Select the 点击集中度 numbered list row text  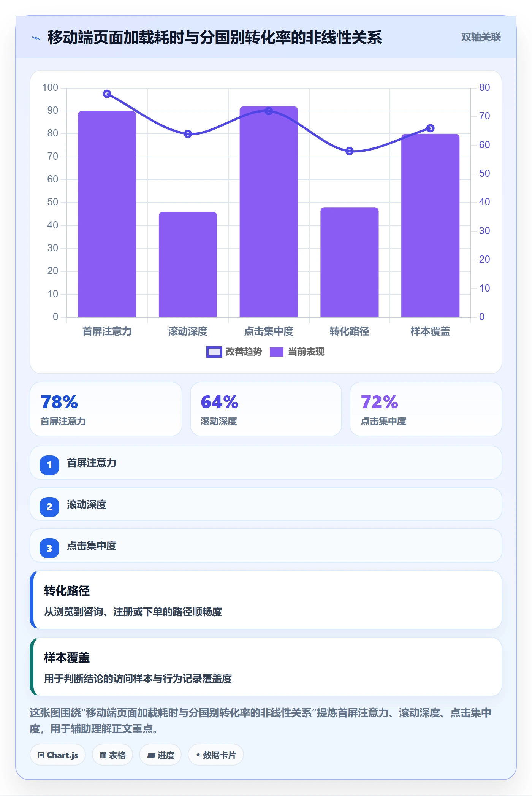coord(92,546)
